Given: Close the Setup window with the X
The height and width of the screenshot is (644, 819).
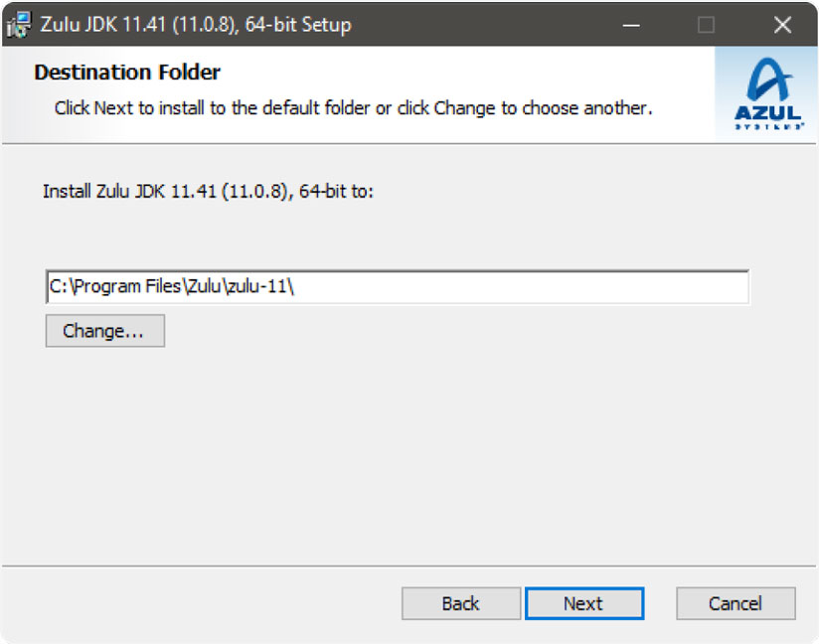Looking at the screenshot, I should (x=782, y=25).
